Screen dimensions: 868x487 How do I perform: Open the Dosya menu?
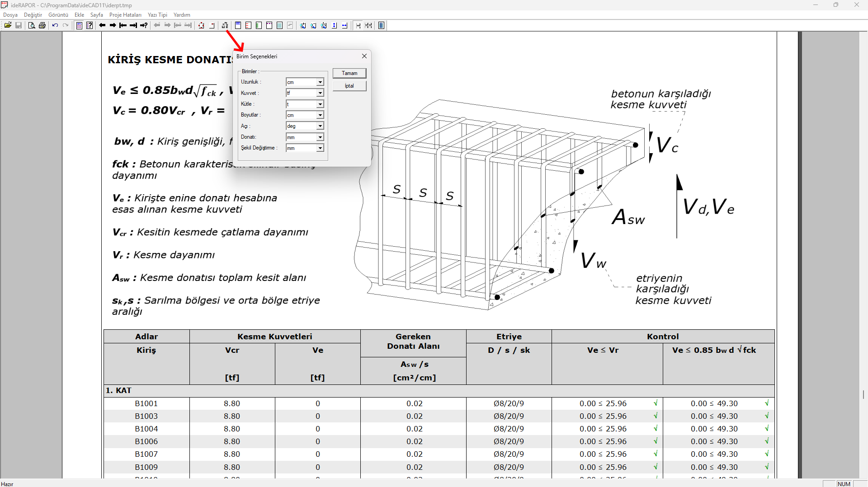[10, 15]
